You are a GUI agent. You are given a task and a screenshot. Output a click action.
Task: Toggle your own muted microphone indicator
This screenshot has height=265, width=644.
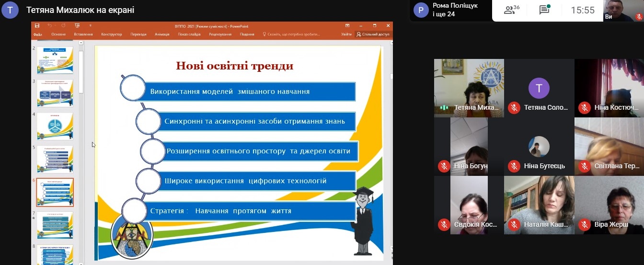[x=638, y=17]
